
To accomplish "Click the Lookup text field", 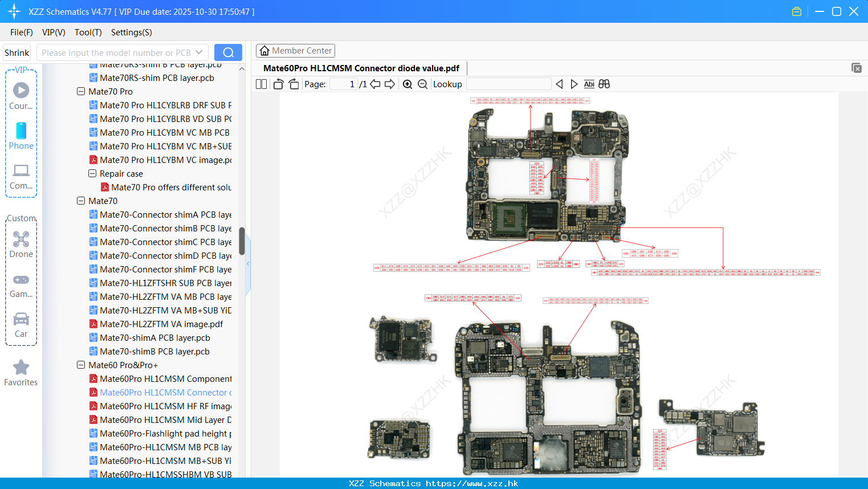I will point(508,84).
